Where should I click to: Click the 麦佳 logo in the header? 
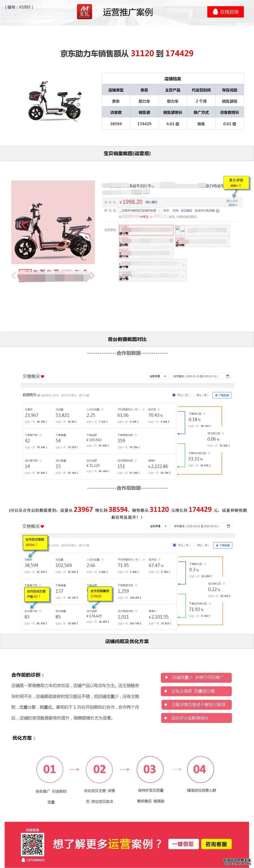(84, 12)
